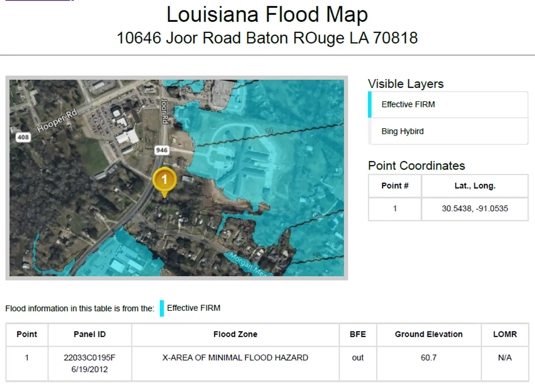Click the LOMR column header
535x392 pixels.
tap(505, 334)
